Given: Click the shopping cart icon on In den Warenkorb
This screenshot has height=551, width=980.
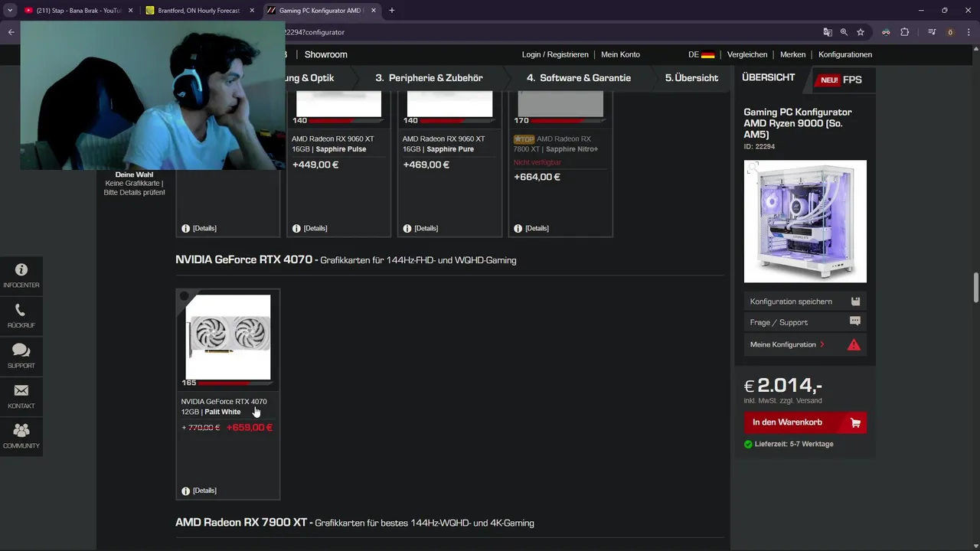Looking at the screenshot, I should point(855,422).
